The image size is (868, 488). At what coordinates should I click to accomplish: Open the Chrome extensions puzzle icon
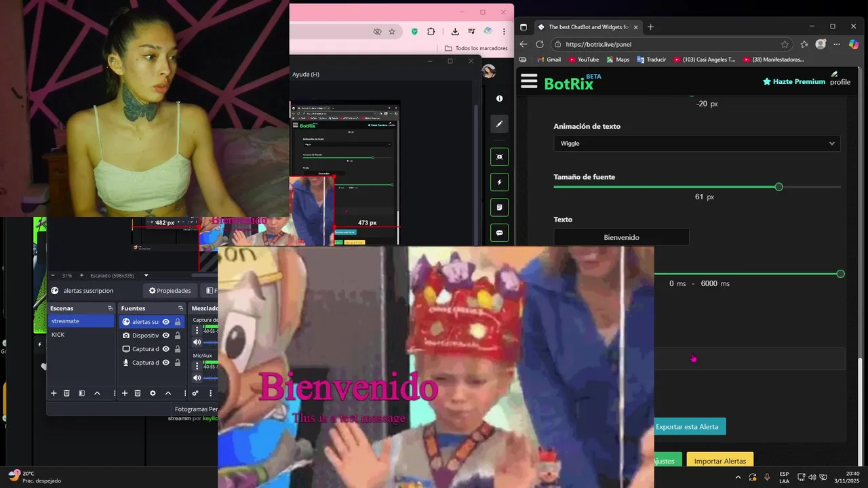(431, 31)
